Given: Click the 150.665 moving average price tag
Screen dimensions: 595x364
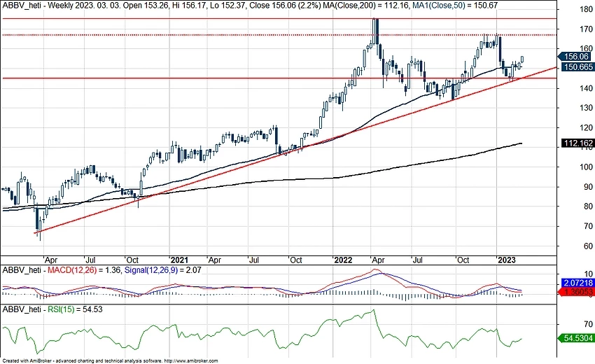Looking at the screenshot, I should pyautogui.click(x=577, y=67).
